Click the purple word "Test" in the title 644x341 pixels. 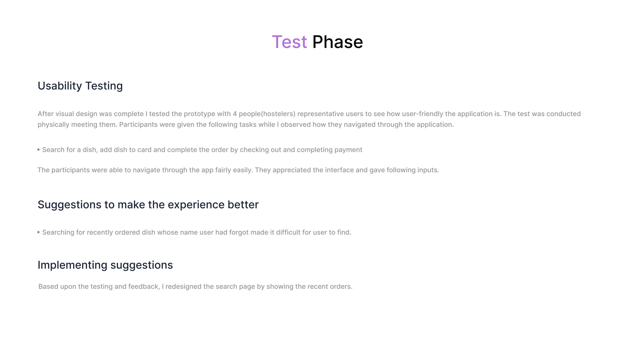click(289, 42)
